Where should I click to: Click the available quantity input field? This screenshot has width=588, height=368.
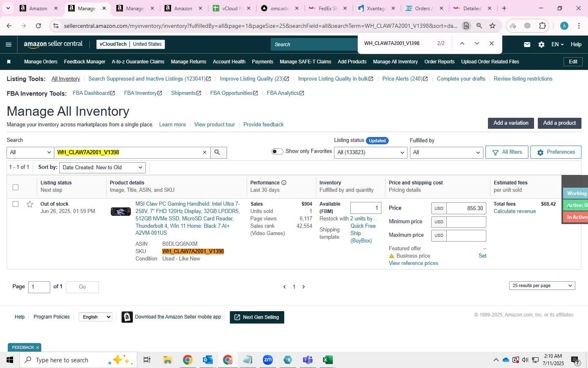(366, 208)
